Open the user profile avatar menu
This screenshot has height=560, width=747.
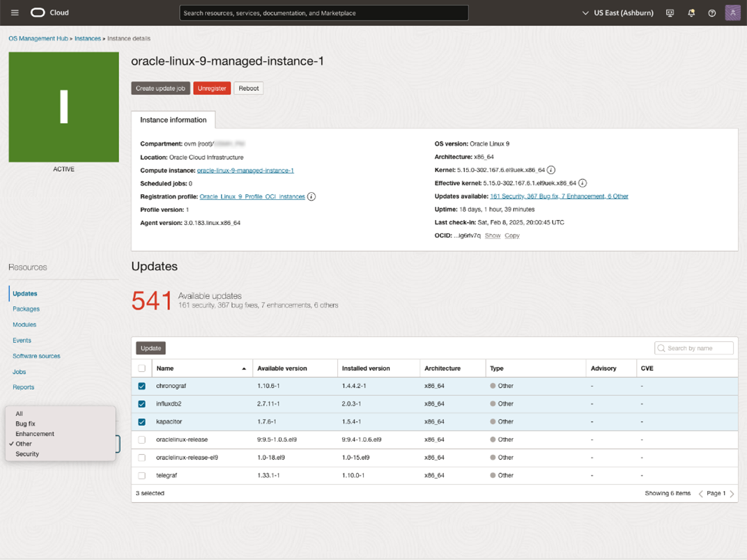[x=732, y=13]
